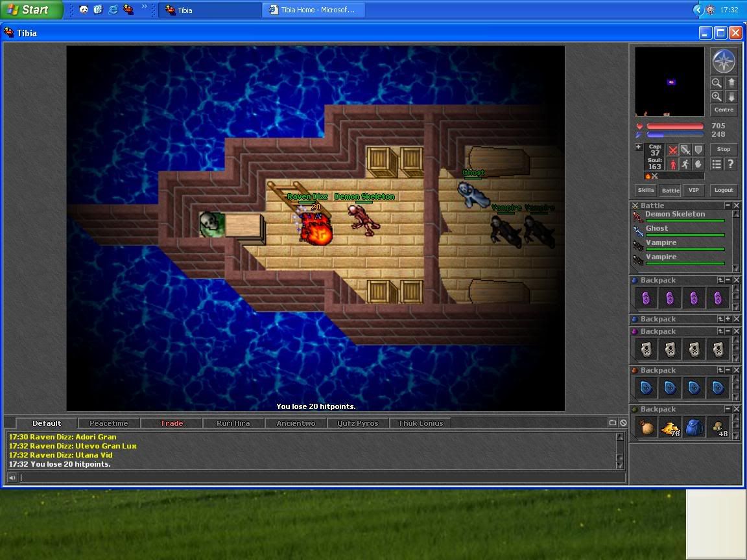The image size is (747, 560).
Task: Move minimap up one floor
Action: [731, 83]
